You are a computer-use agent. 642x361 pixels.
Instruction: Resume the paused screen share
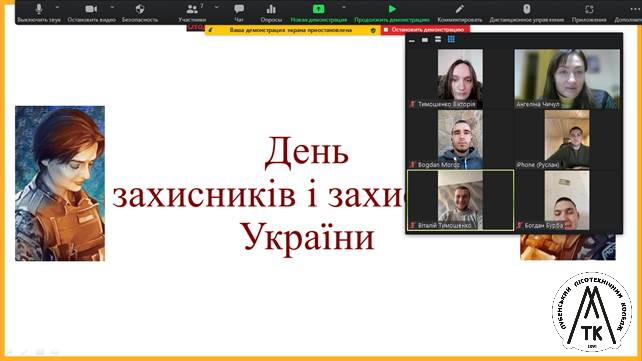(392, 12)
